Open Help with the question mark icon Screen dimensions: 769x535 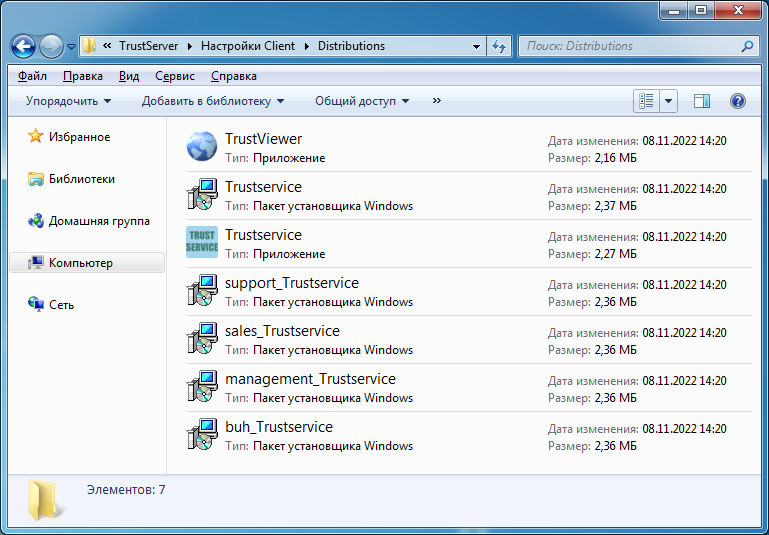[x=738, y=101]
